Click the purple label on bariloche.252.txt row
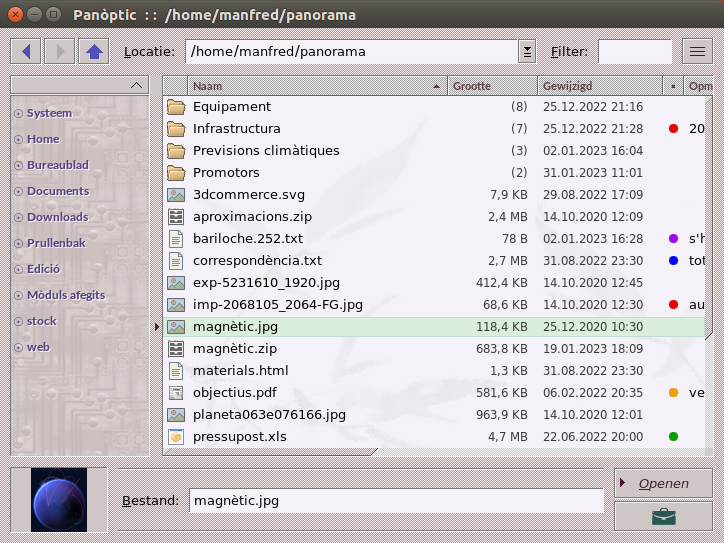Viewport: 724px width, 543px height. pyautogui.click(x=673, y=239)
